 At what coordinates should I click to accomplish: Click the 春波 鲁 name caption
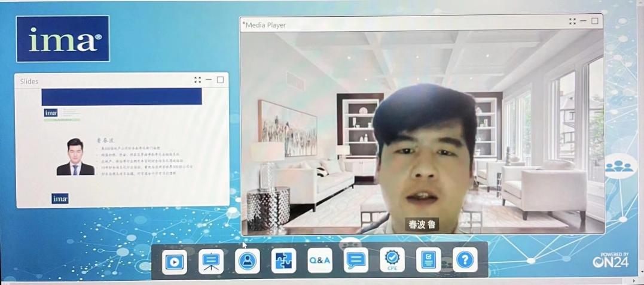point(422,225)
